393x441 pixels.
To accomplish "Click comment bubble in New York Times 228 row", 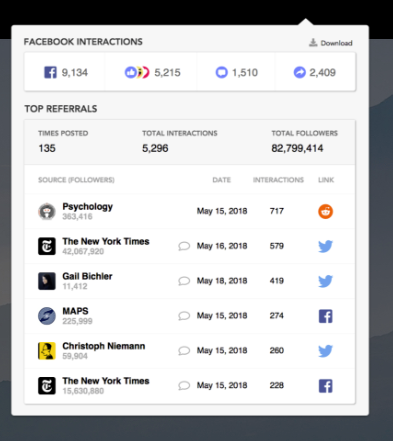I will click(184, 386).
